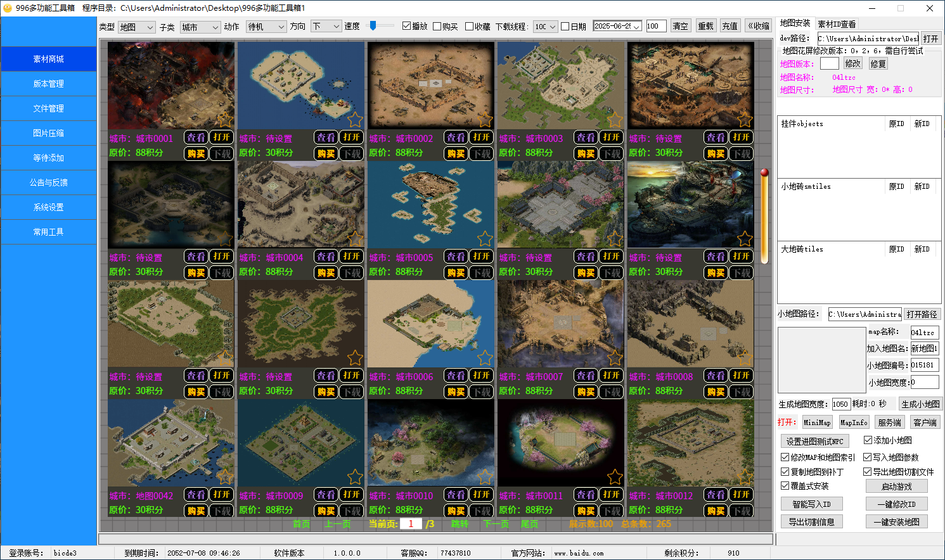This screenshot has width=945, height=560.
Task: Open 版本管理 in the sidebar
Action: coord(49,84)
